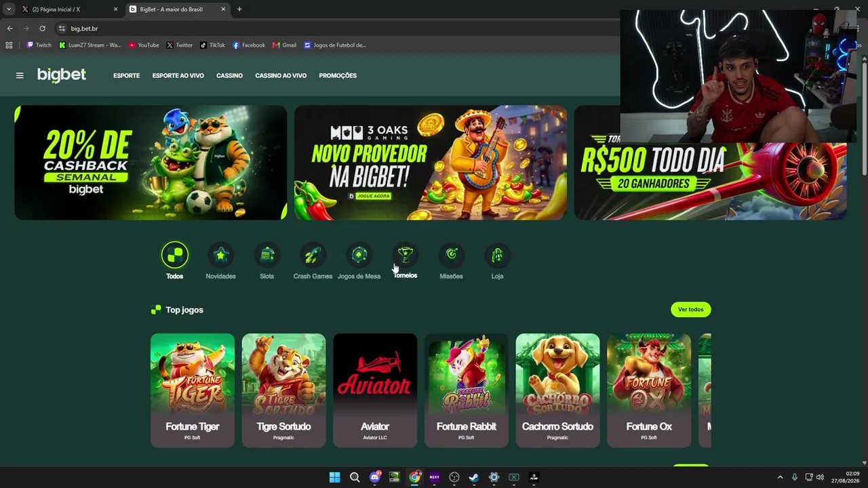
Task: Go to CASSINO AO VIVO
Action: 281,75
